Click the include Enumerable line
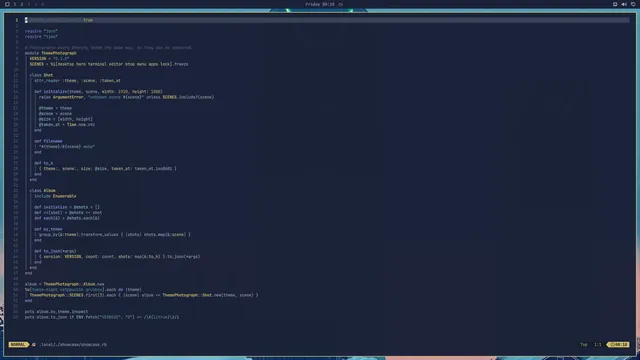Viewport: 640px width, 360px height. (55, 196)
